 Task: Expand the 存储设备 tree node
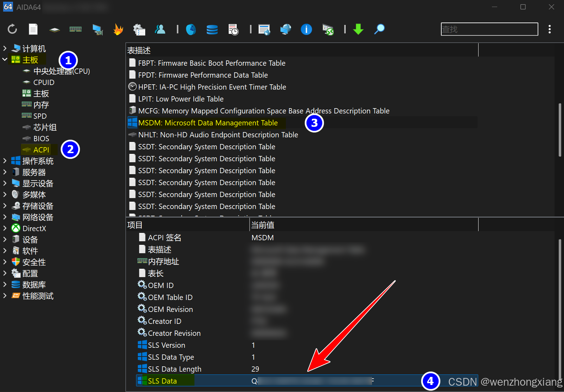pos(5,205)
